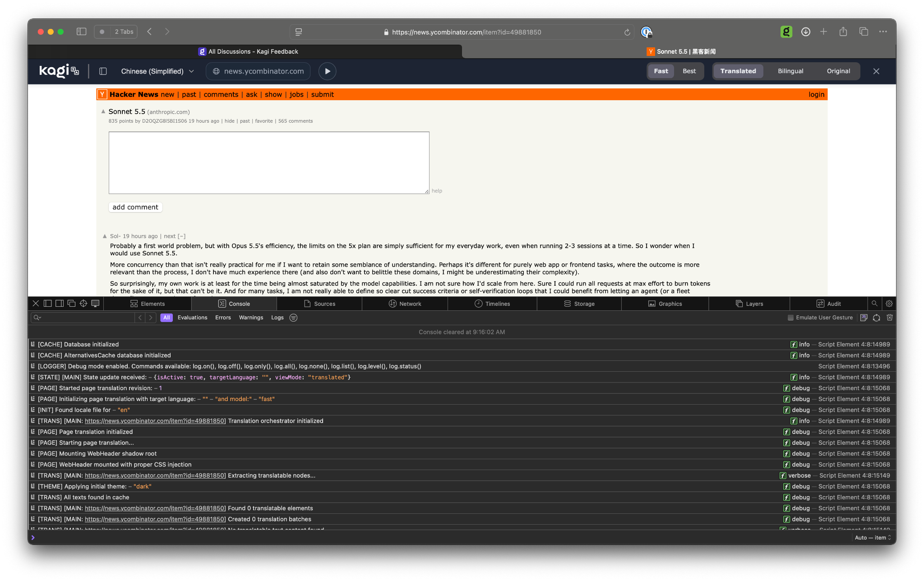This screenshot has width=924, height=581.
Task: Open the login link on Hacker News
Action: click(x=816, y=94)
